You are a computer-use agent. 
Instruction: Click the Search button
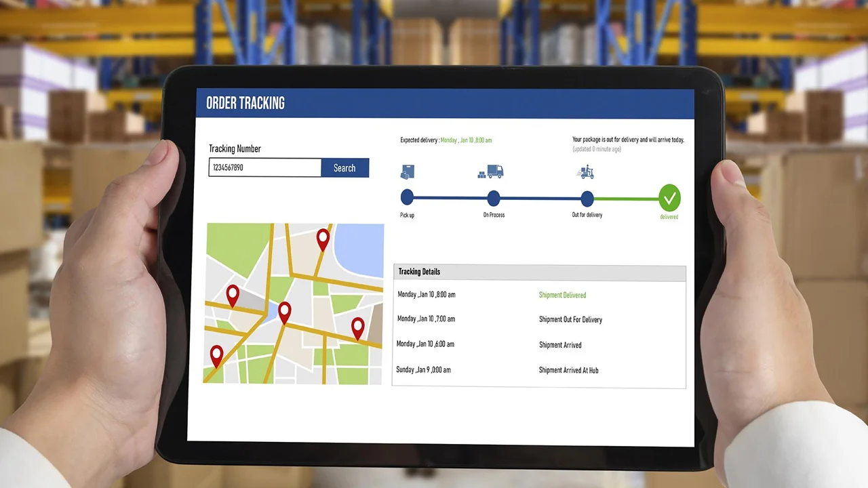344,168
